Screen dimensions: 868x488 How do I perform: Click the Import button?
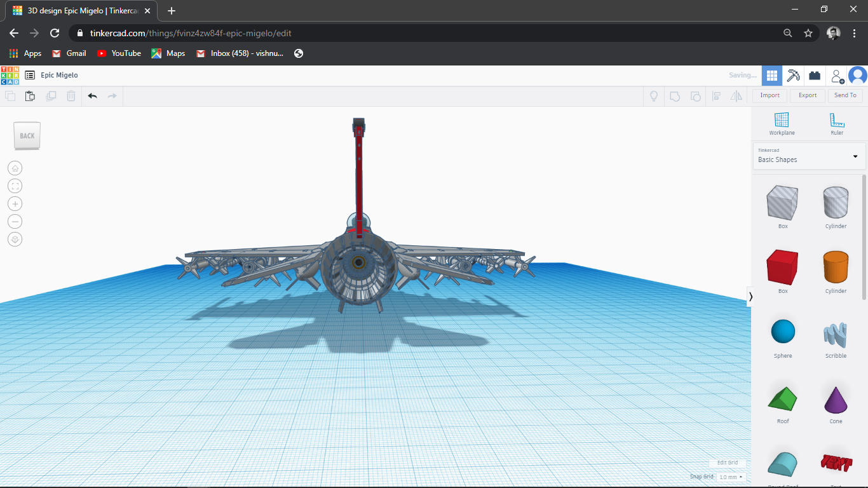coord(770,95)
